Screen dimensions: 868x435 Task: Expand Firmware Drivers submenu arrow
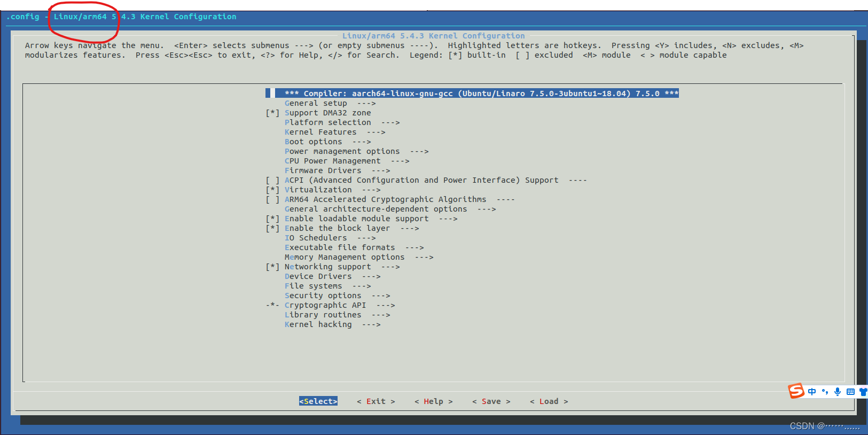pos(381,170)
